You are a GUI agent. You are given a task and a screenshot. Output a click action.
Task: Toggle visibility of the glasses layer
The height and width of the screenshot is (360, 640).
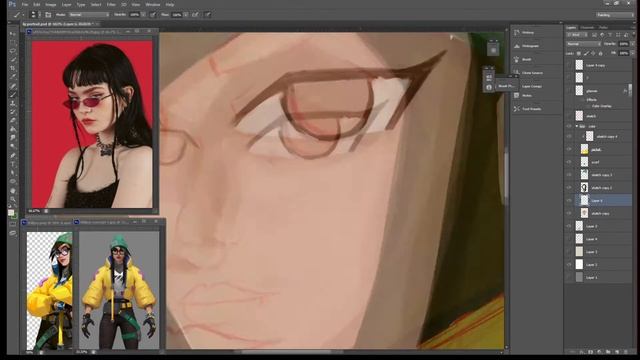point(569,91)
